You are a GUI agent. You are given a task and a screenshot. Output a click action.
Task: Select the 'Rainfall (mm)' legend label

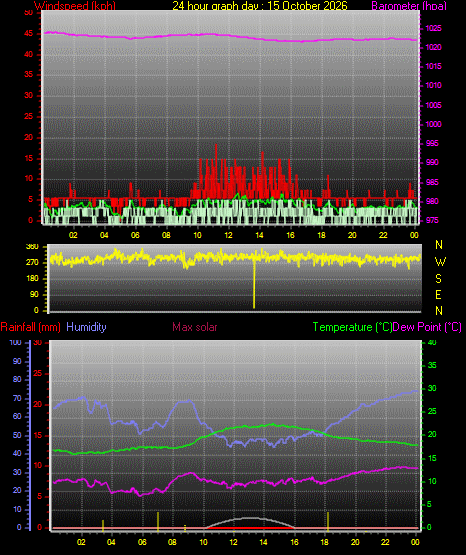click(x=30, y=327)
